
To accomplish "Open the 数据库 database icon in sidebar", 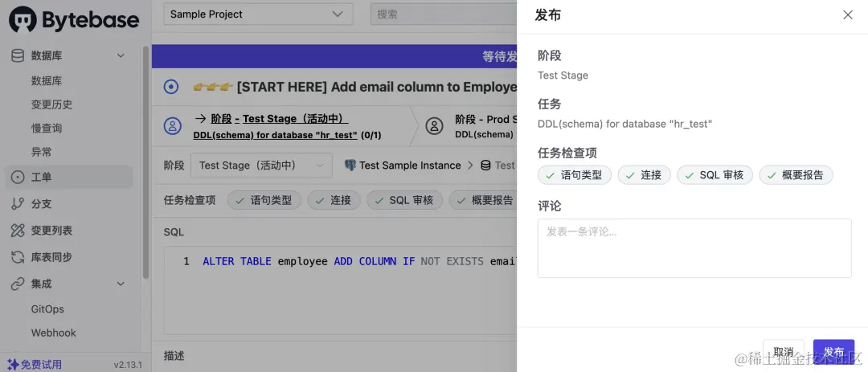I will [x=17, y=55].
